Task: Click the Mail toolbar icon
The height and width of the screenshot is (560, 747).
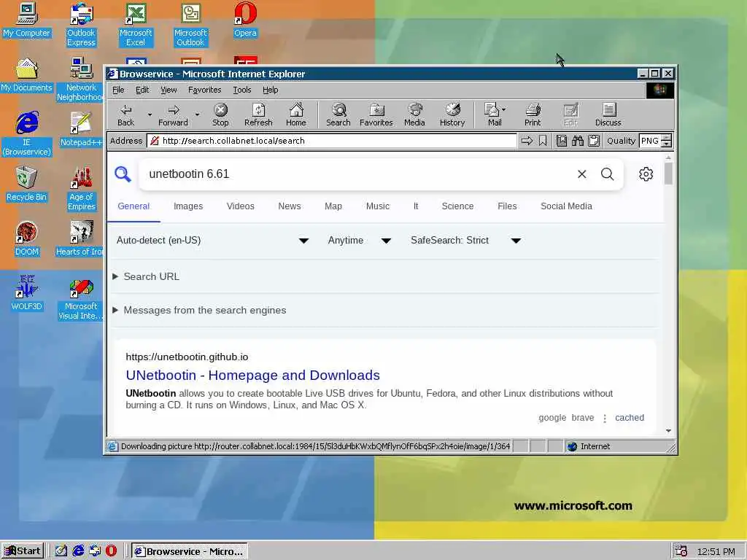Action: pos(492,114)
